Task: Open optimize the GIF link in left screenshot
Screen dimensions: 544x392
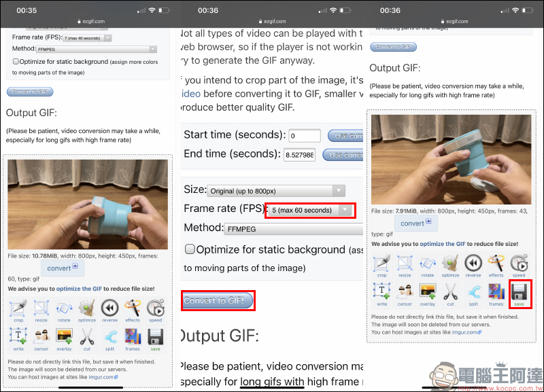Action: click(79, 289)
